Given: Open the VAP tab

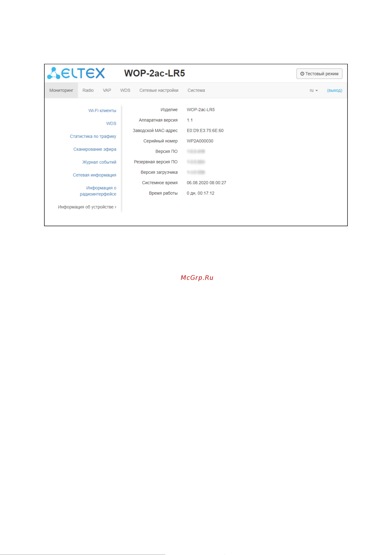Looking at the screenshot, I should [107, 90].
